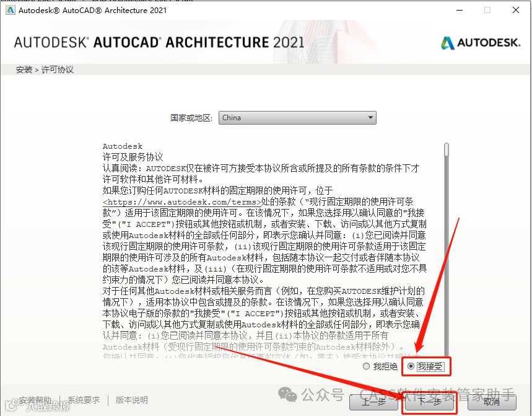Click the 上一步 (Back) button
The width and height of the screenshot is (532, 416).
[x=373, y=402]
